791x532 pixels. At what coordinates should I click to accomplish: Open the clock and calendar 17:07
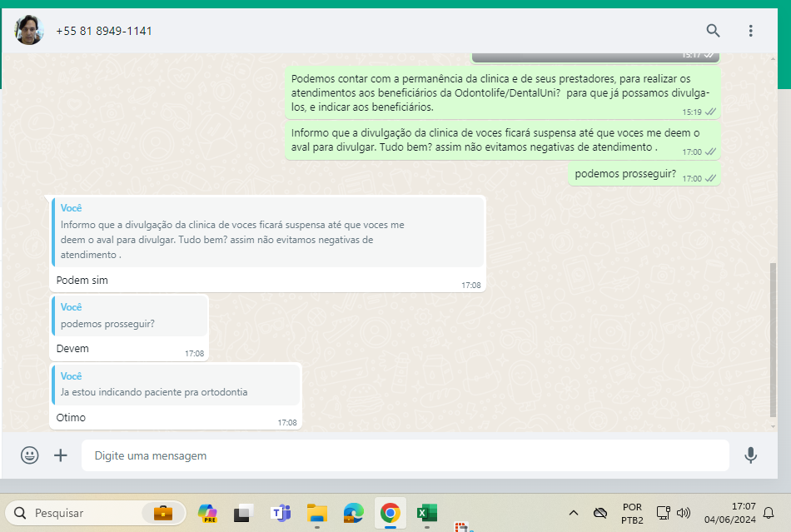point(730,513)
